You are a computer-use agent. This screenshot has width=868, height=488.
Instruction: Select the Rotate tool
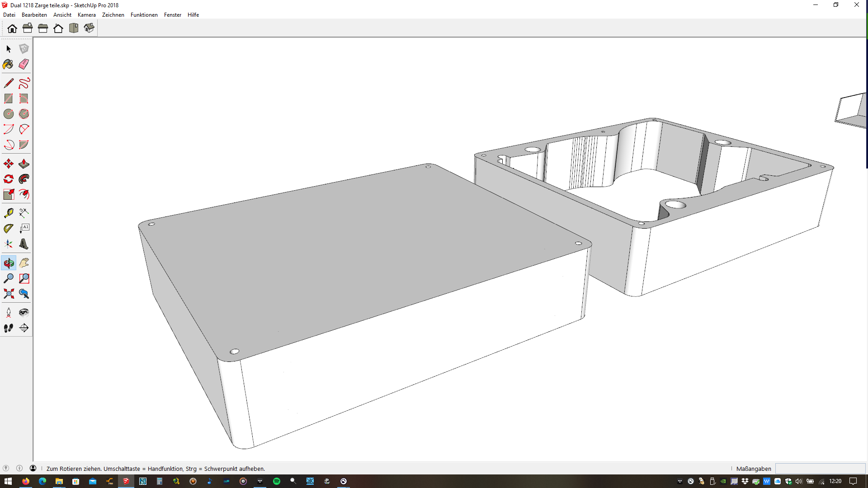(x=8, y=179)
